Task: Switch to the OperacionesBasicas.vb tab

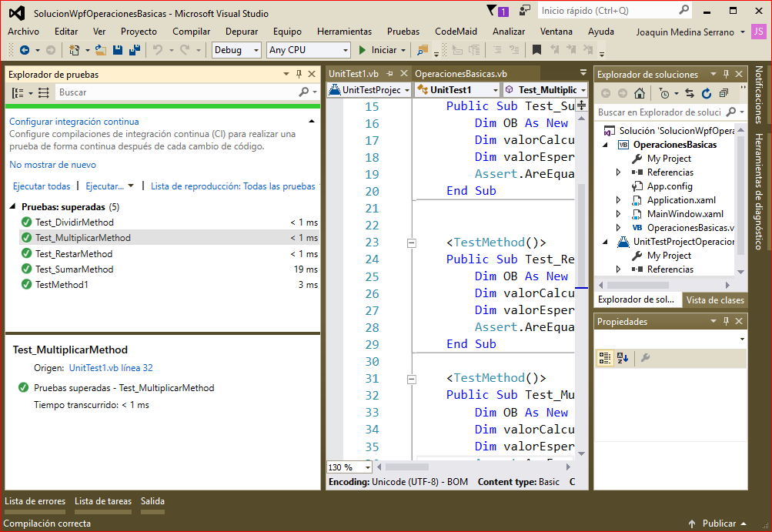Action: pyautogui.click(x=461, y=74)
